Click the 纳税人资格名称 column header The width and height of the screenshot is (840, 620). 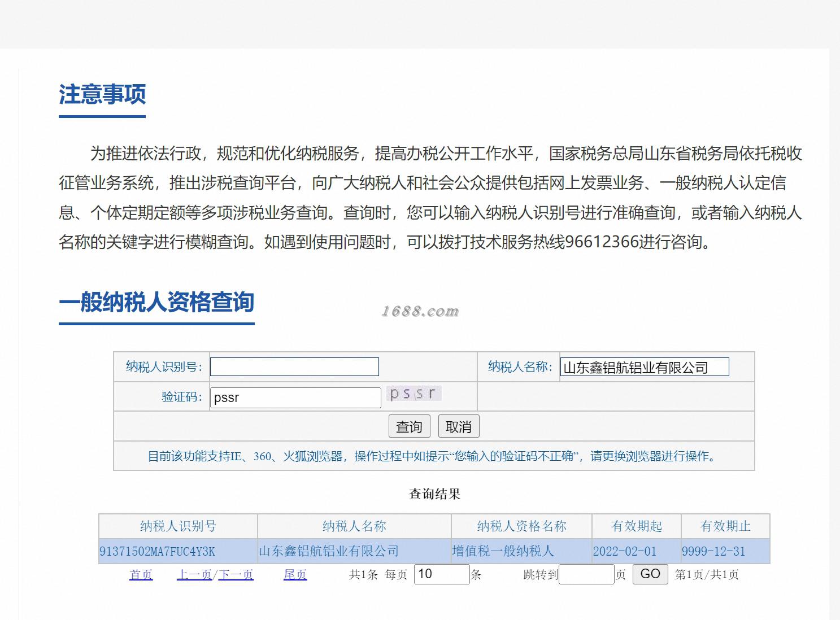pos(521,526)
